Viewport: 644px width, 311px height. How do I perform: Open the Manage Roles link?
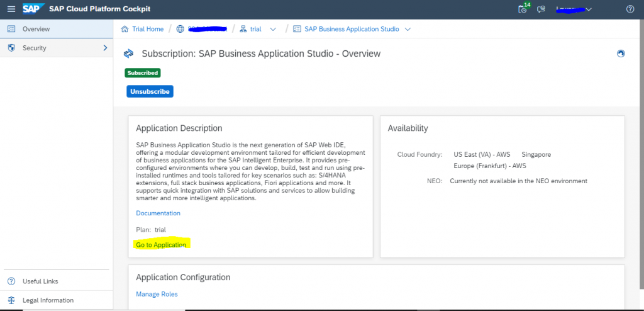157,294
